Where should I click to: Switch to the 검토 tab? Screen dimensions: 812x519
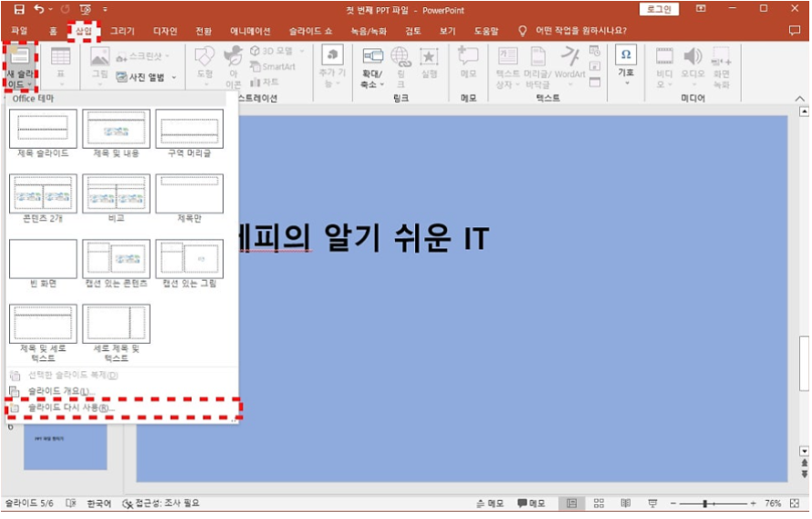[x=412, y=31]
